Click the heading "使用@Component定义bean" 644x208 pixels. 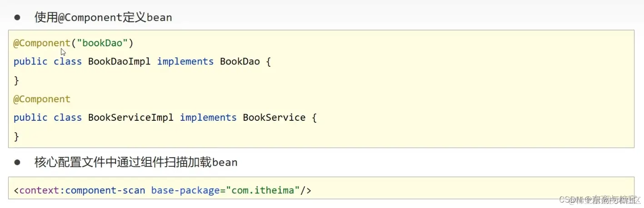tap(103, 18)
